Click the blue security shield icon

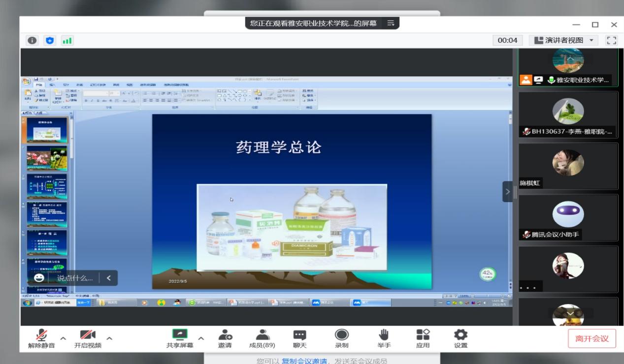click(x=50, y=41)
